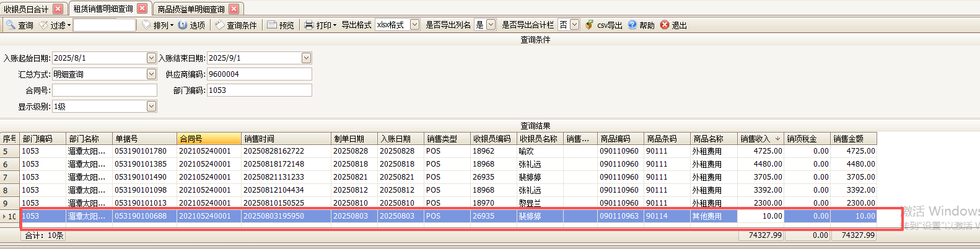Expand the 导出格式 xlsx格式 dropdown
The height and width of the screenshot is (249, 980).
(414, 25)
